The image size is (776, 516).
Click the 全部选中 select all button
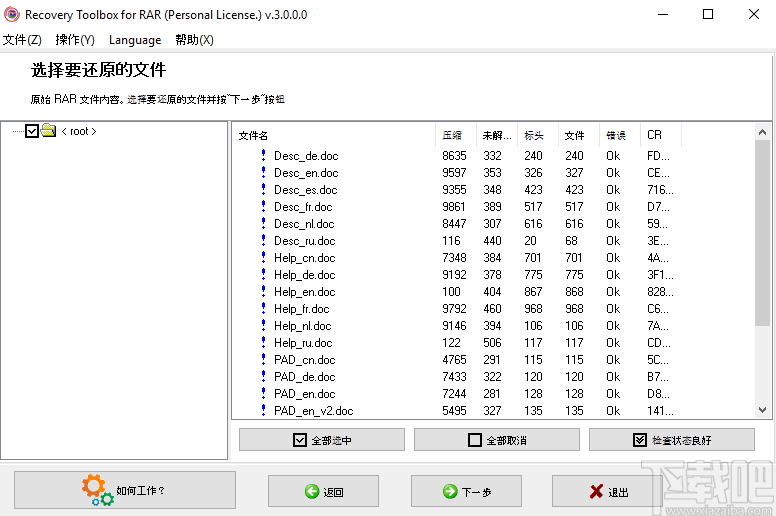(x=322, y=439)
